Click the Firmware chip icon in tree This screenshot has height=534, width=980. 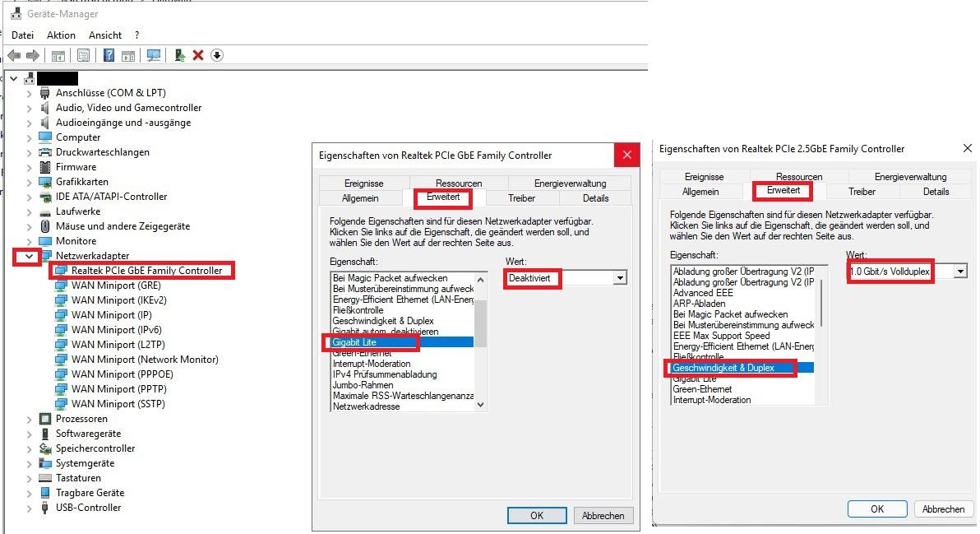tap(45, 167)
